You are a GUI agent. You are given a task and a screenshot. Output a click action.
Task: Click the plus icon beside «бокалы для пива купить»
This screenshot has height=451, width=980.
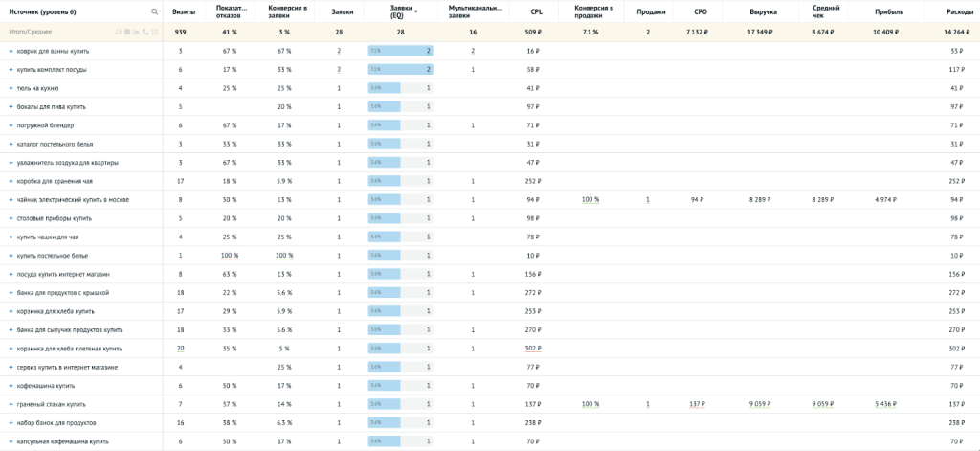(11, 106)
